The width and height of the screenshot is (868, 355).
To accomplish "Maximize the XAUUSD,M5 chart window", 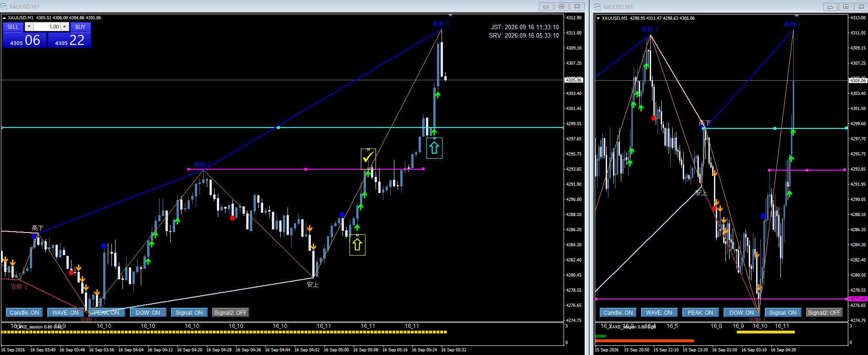I will point(846,7).
